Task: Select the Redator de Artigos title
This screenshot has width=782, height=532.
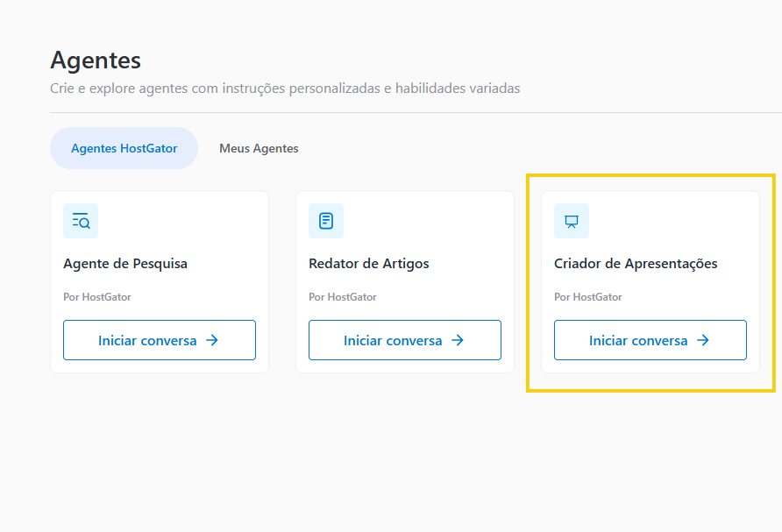Action: 369,264
